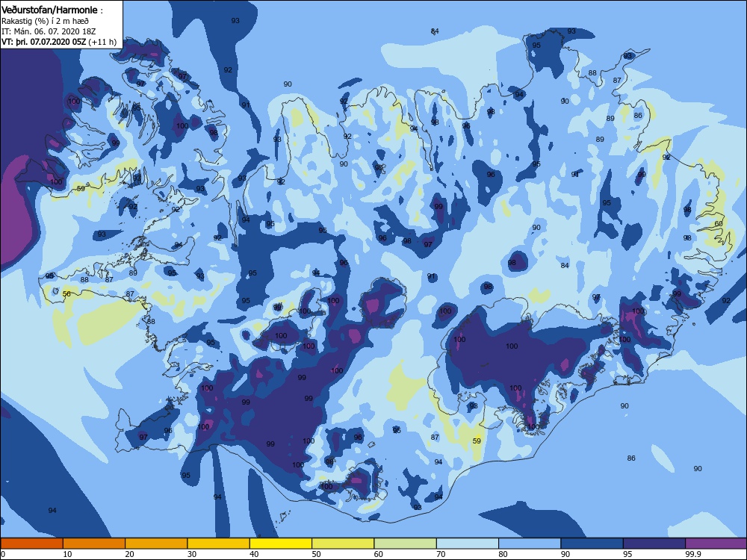Choose the light green 60–70 legend swatch

pos(406,544)
